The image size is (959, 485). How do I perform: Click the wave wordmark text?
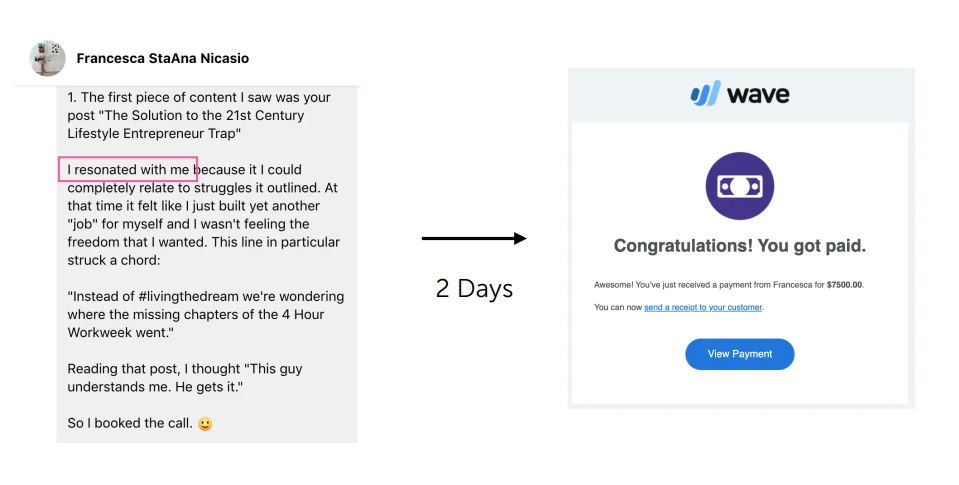pyautogui.click(x=758, y=95)
